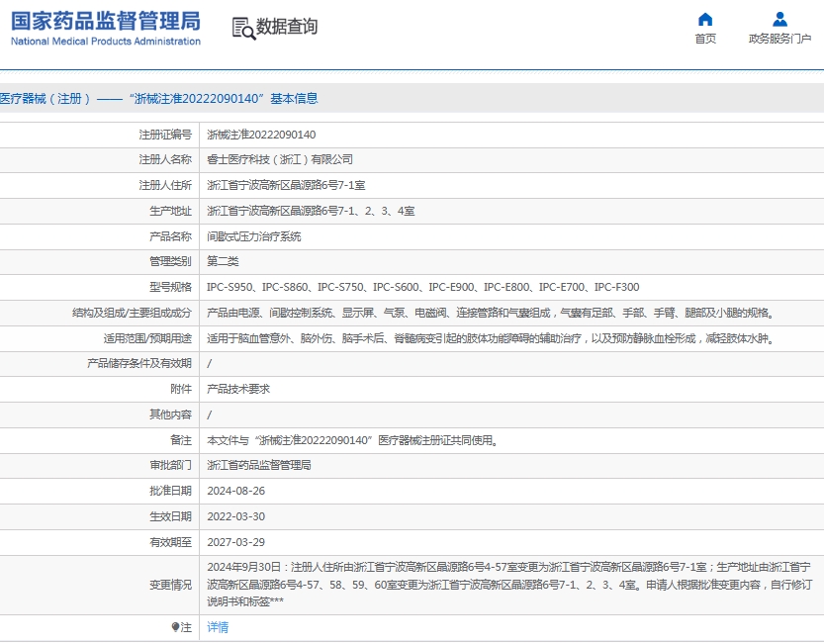Click attachment value 产品技术要求
Viewport: 824px width, 644px height.
pyautogui.click(x=238, y=389)
